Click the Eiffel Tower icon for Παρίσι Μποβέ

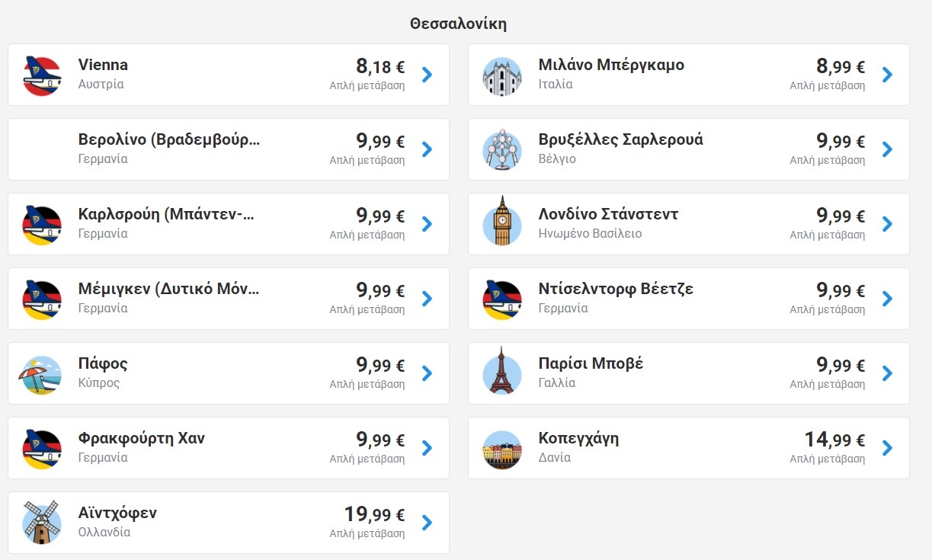click(502, 370)
